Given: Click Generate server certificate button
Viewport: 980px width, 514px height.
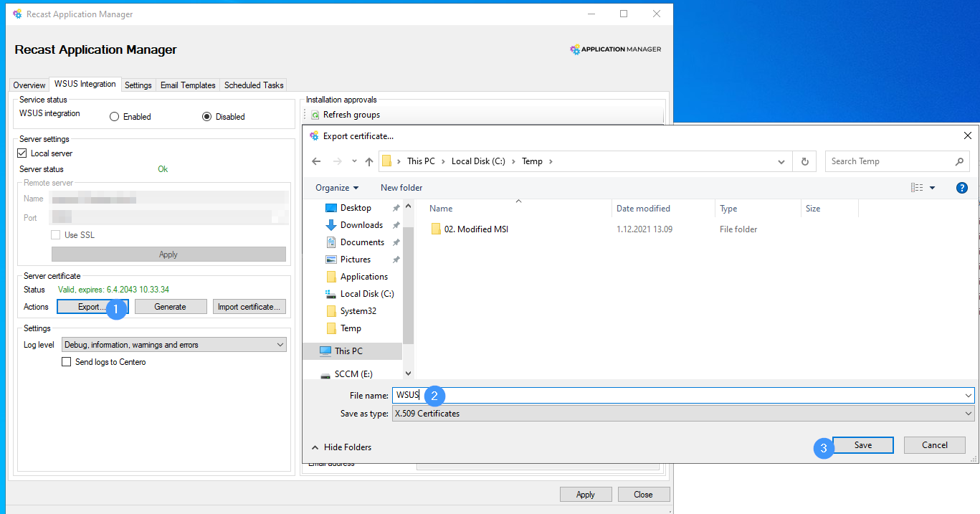Looking at the screenshot, I should point(170,307).
